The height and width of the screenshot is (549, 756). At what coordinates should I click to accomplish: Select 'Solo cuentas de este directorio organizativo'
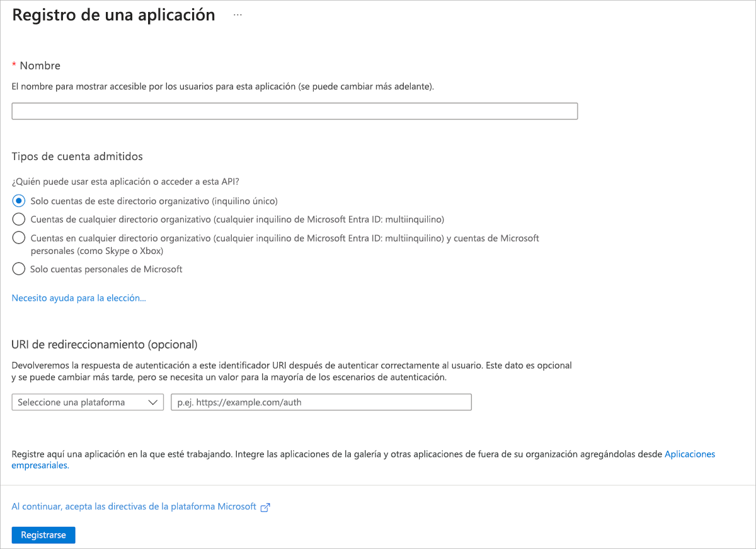pos(18,200)
